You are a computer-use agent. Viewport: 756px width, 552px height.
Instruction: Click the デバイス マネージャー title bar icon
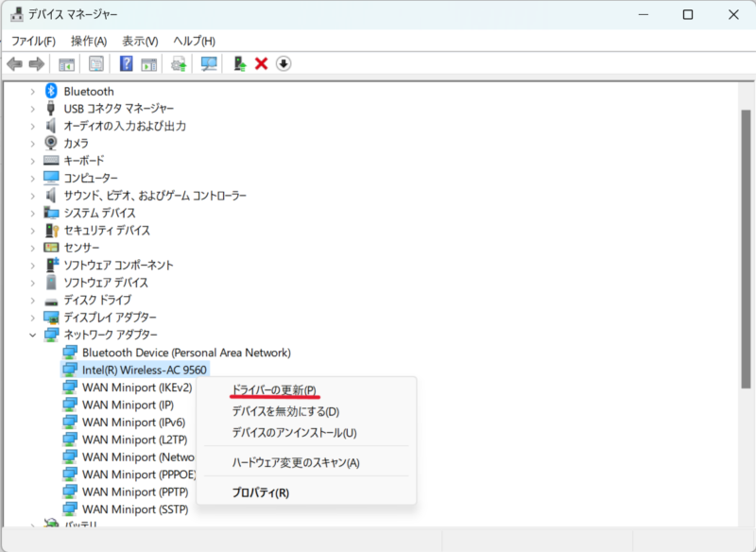(17, 15)
